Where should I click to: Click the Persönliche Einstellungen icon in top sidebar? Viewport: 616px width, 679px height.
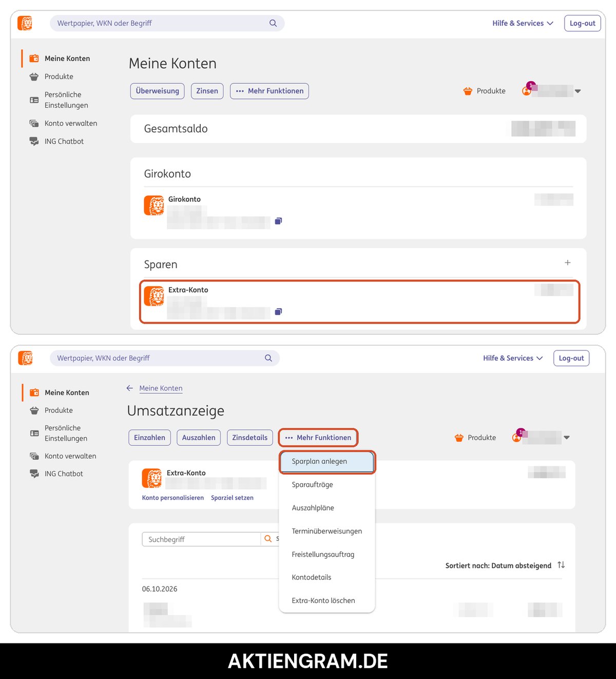(34, 100)
